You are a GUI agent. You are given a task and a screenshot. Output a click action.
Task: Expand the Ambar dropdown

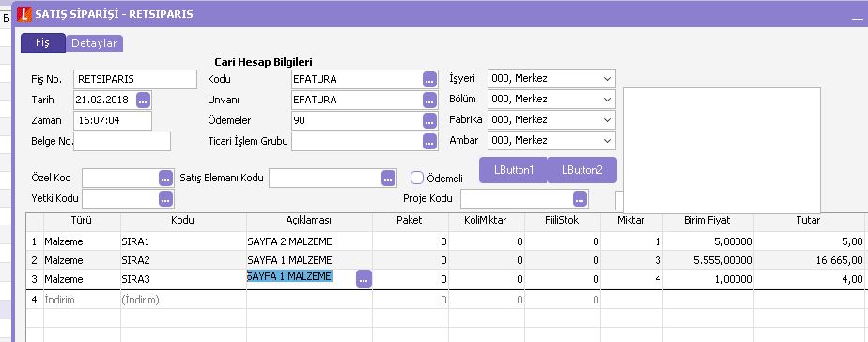(x=607, y=140)
